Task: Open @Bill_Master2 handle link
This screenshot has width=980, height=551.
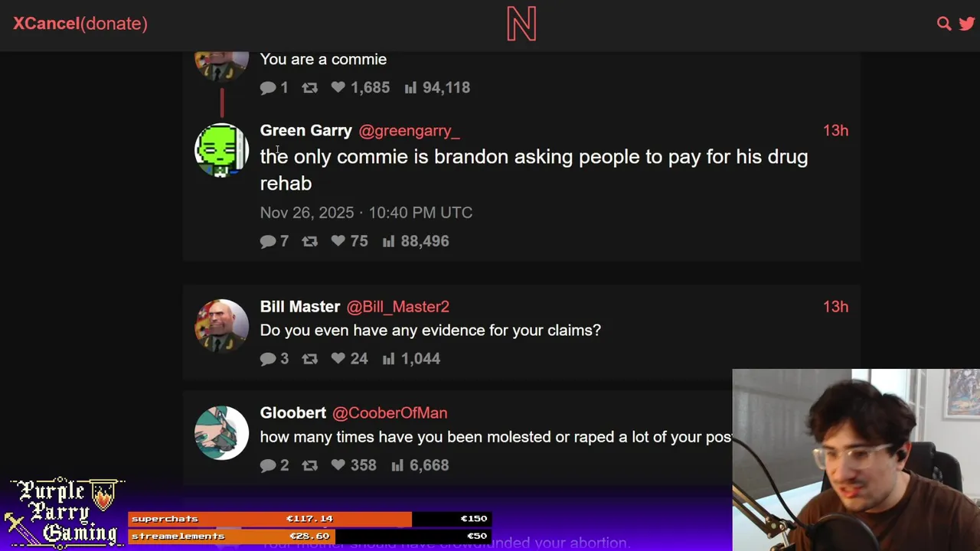Action: point(398,307)
